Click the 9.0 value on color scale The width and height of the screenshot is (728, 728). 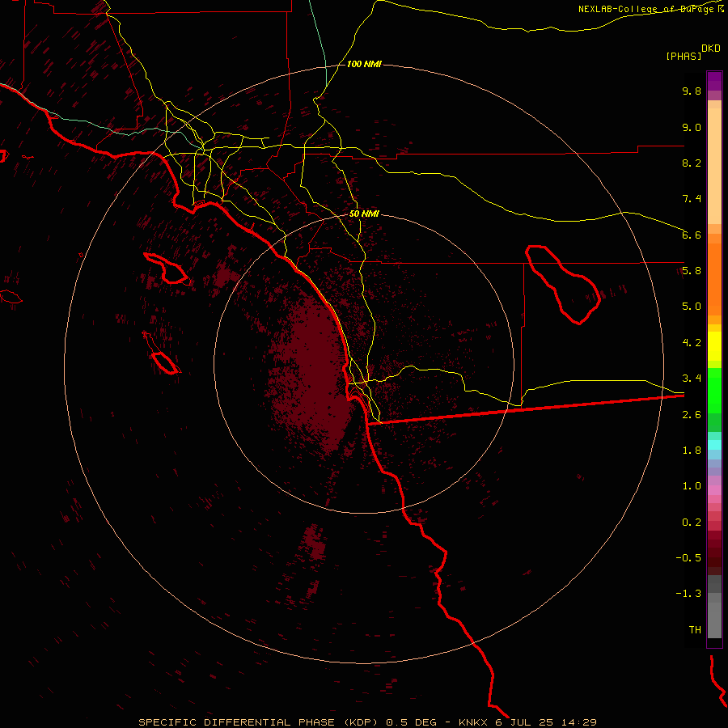692,127
